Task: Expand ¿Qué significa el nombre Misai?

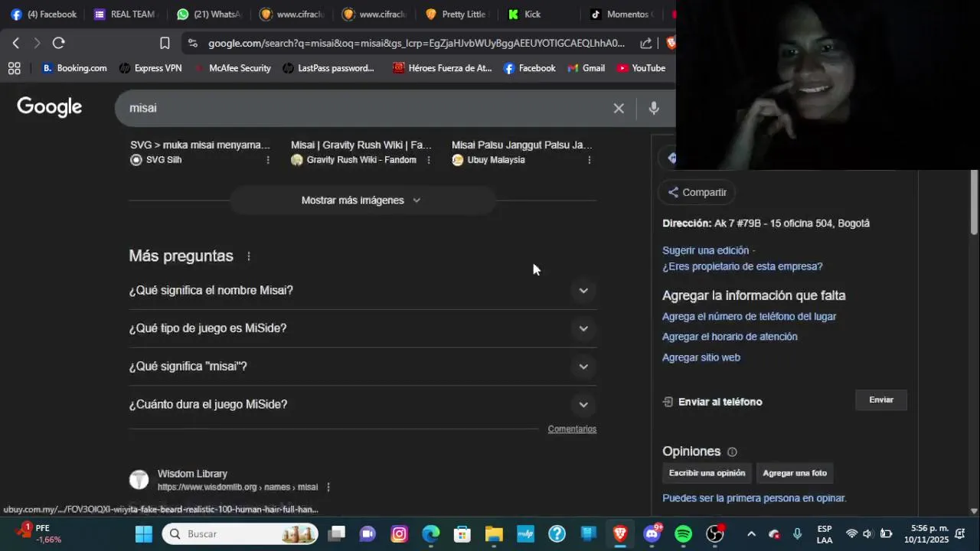Action: (363, 291)
